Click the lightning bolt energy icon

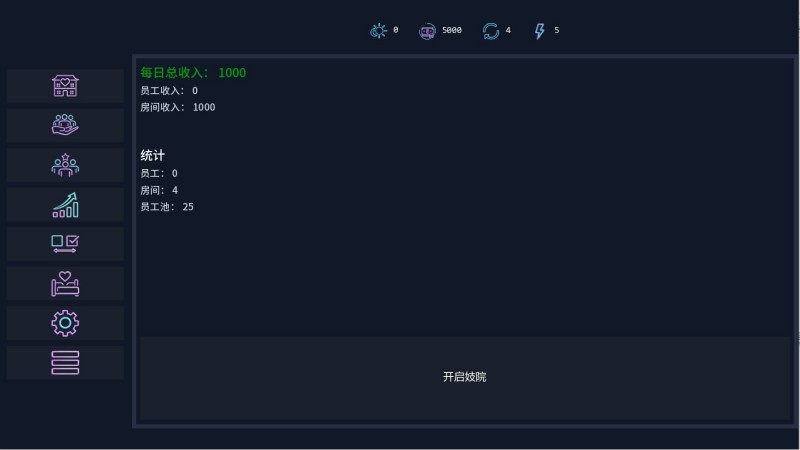coord(540,31)
